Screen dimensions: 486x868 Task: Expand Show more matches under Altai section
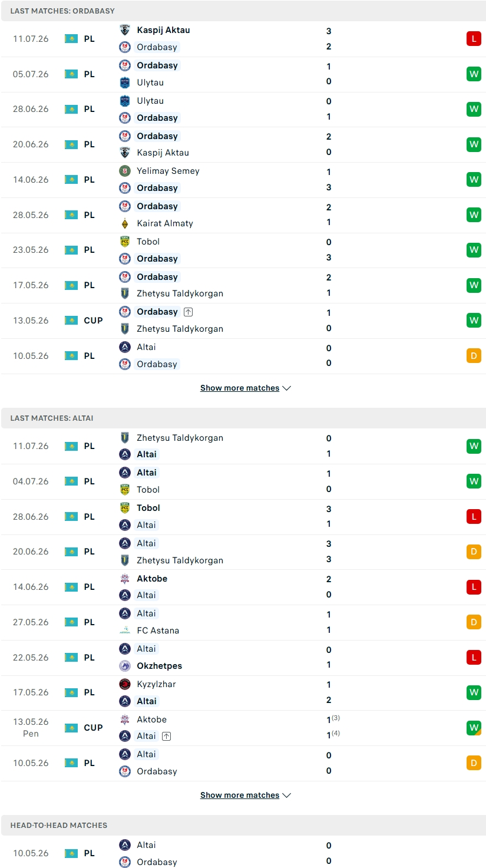(246, 795)
